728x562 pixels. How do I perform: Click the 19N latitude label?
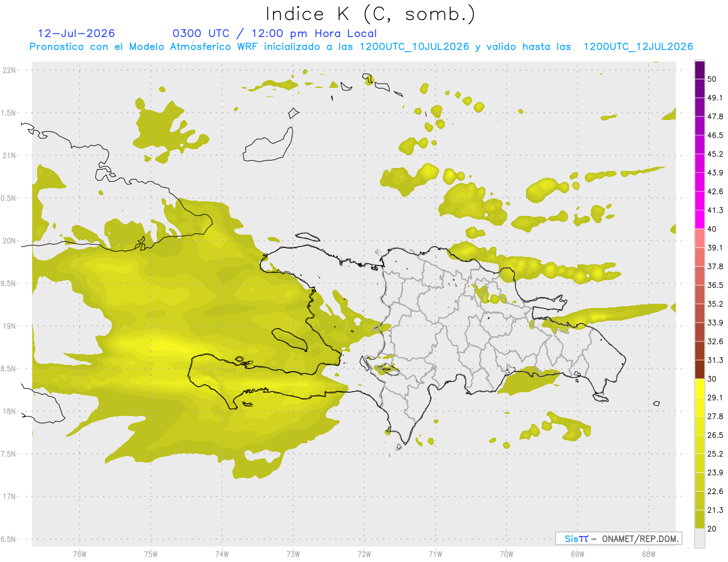(x=10, y=326)
